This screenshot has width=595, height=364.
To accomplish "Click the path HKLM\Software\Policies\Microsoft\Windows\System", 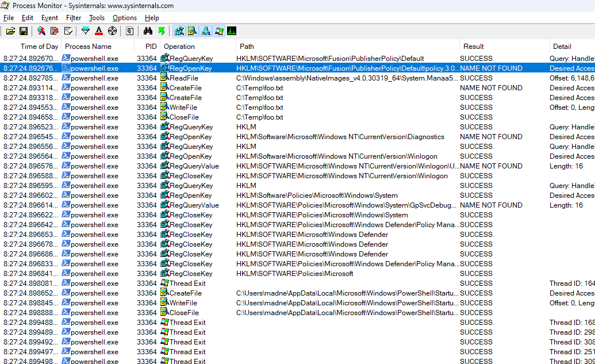I will click(317, 196).
